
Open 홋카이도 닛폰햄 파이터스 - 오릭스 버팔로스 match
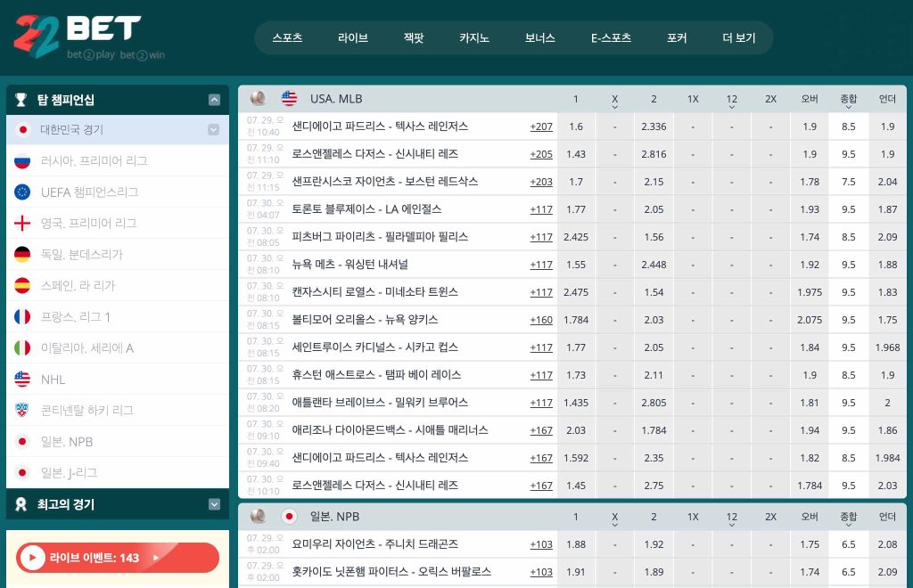point(391,572)
